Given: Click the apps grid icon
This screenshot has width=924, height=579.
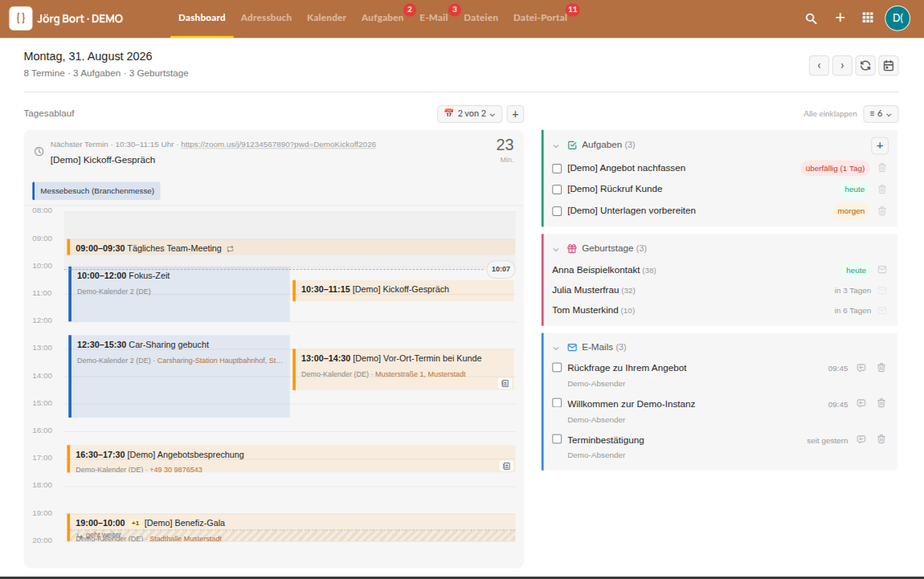Looking at the screenshot, I should point(868,18).
